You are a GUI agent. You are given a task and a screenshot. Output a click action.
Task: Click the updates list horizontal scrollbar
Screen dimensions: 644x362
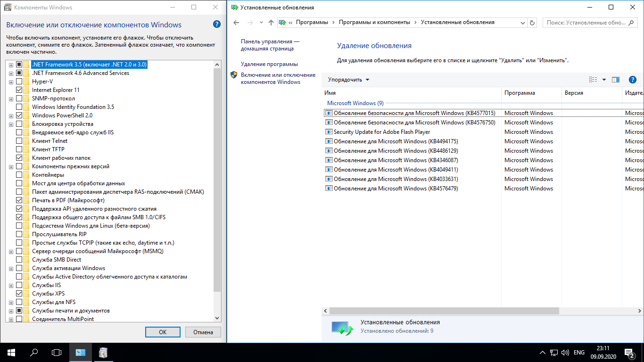point(443,311)
